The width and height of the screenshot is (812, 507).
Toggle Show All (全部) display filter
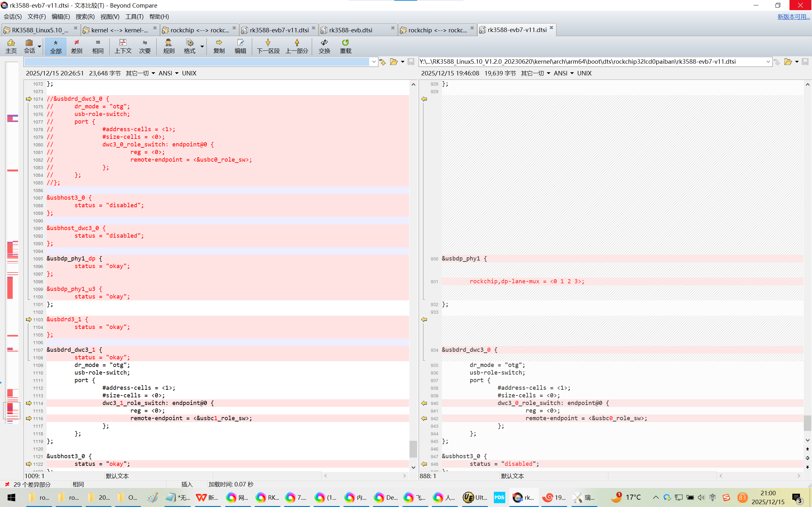pos(56,46)
